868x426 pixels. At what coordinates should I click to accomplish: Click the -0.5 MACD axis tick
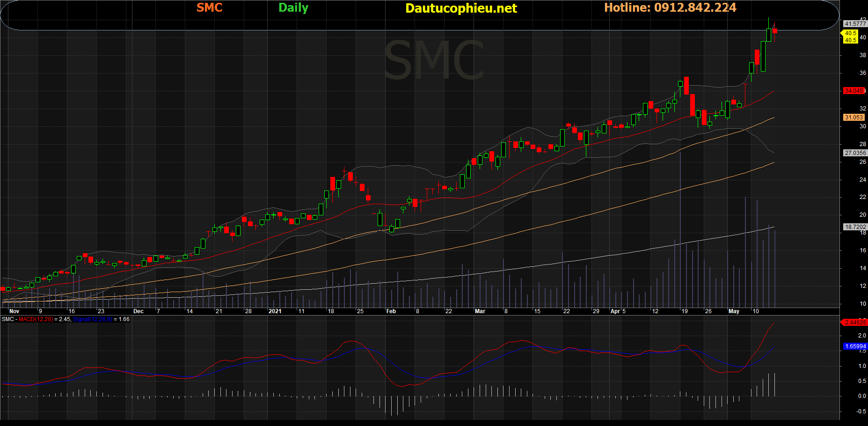861,411
